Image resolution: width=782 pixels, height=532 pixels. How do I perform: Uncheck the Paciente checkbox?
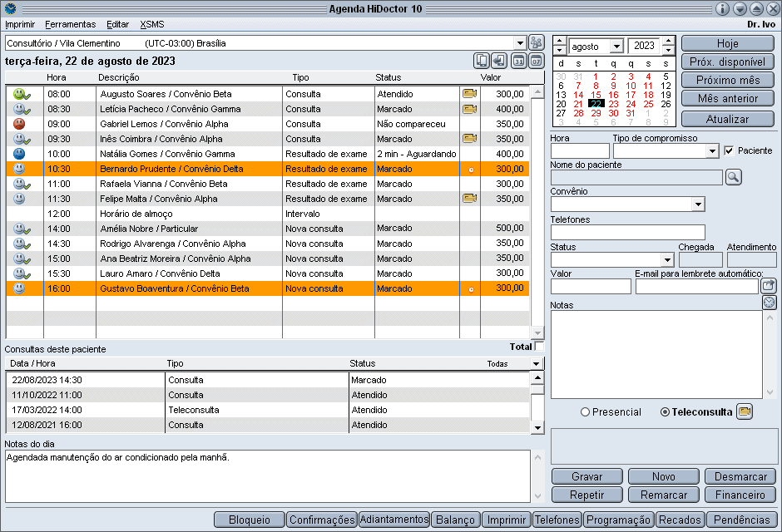tap(730, 150)
